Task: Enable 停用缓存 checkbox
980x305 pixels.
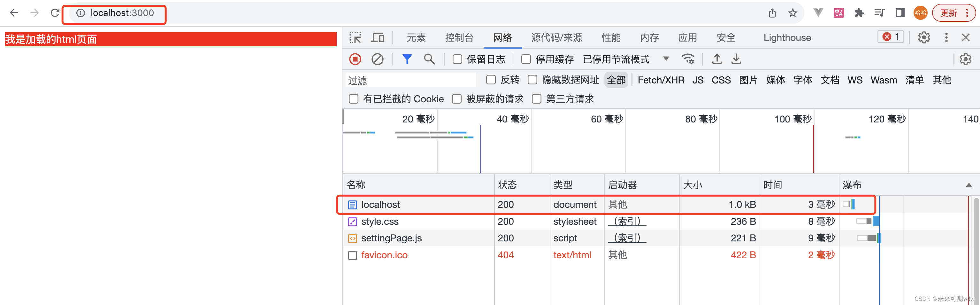Action: [x=526, y=59]
